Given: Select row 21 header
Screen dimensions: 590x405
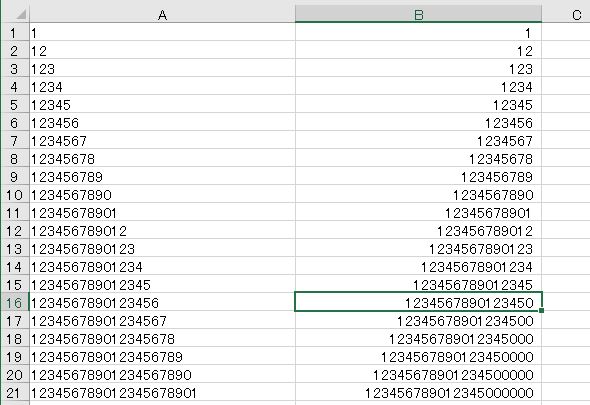Looking at the screenshot, I should click(x=14, y=393).
